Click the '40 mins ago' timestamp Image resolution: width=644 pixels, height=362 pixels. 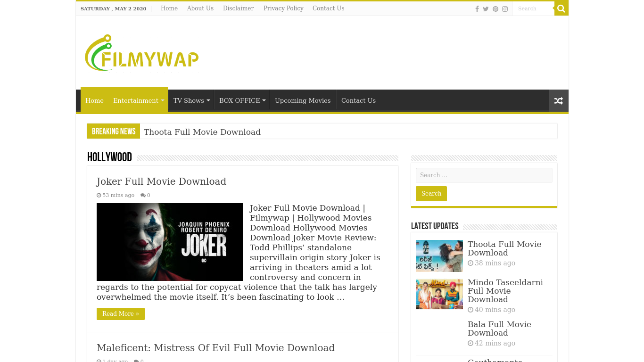click(495, 310)
